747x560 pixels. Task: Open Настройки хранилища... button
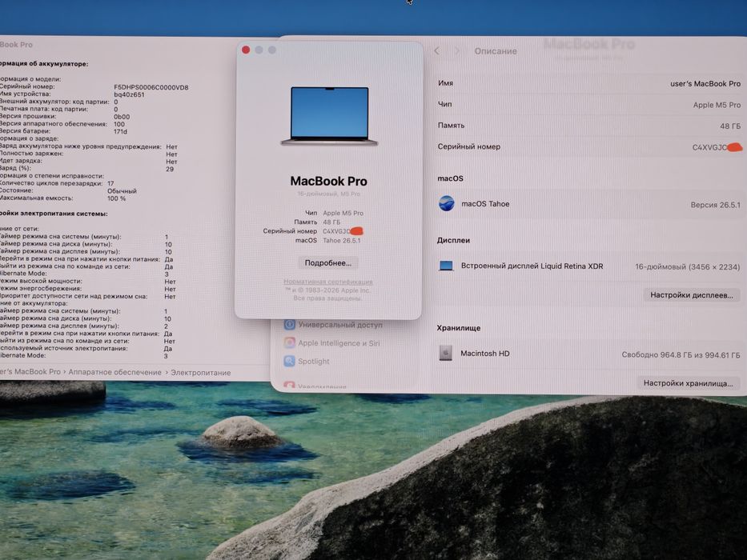point(688,383)
